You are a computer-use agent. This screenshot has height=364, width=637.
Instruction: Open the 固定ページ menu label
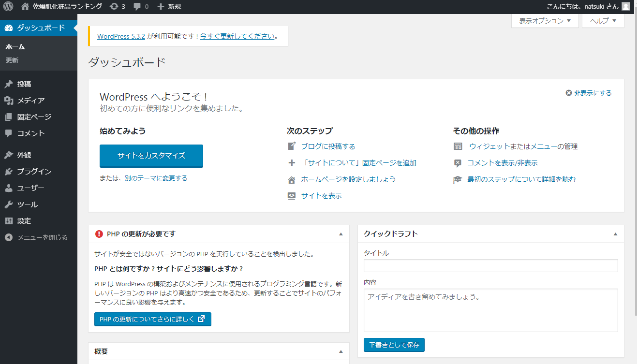point(34,117)
